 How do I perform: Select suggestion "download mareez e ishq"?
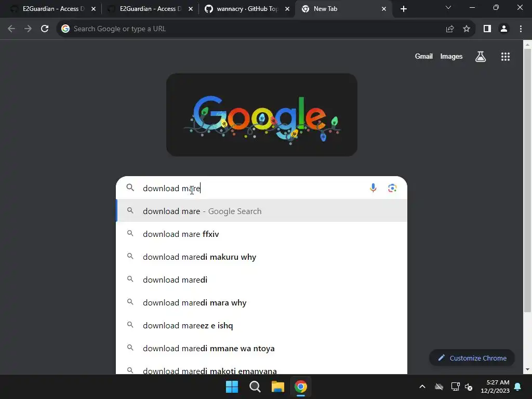pyautogui.click(x=262, y=325)
